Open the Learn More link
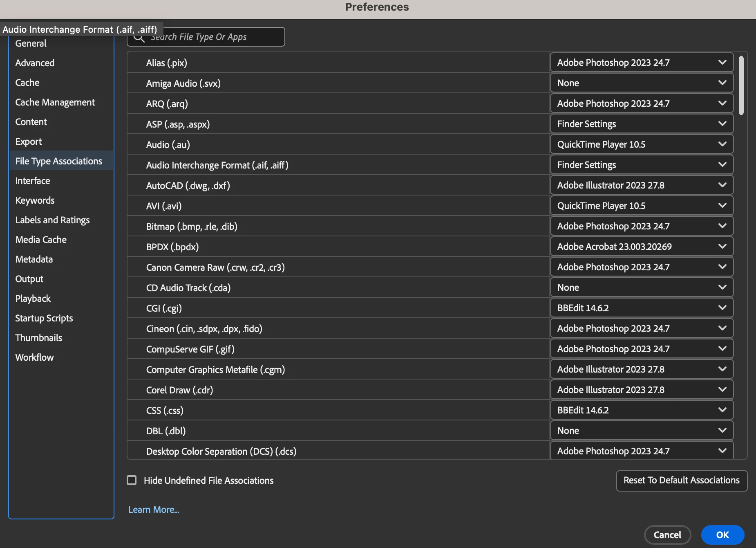This screenshot has height=548, width=756. (x=154, y=510)
